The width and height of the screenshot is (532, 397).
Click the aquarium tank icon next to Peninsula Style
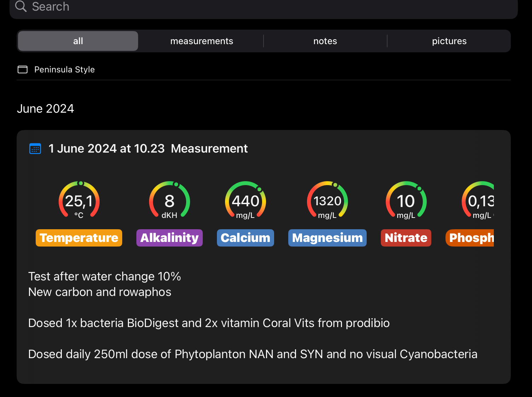23,70
